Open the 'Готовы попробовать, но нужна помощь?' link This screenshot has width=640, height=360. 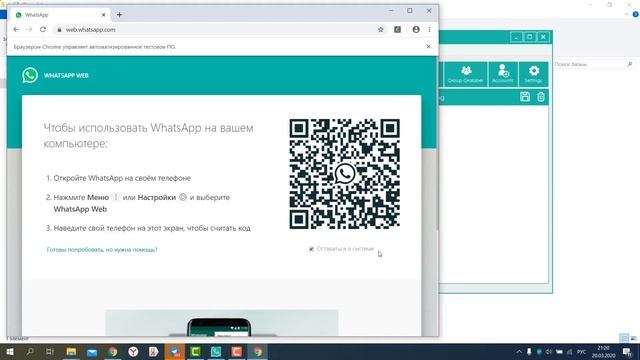tap(102, 249)
